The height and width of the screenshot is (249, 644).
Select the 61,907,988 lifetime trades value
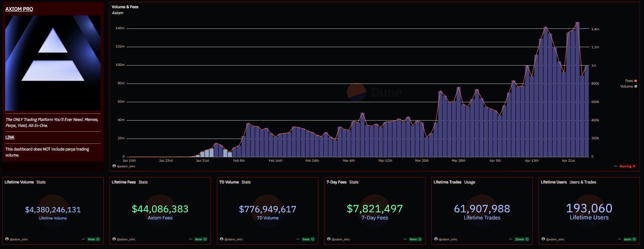(x=482, y=209)
